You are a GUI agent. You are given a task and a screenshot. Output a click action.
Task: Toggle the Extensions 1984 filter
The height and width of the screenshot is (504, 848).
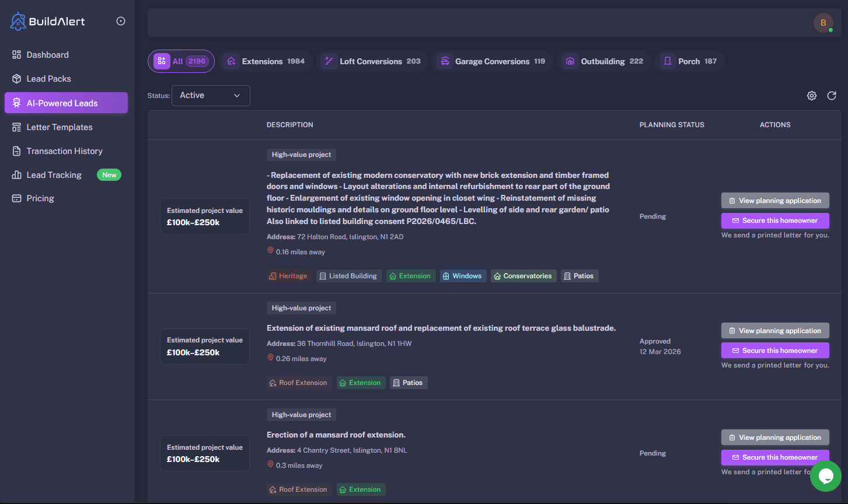click(x=266, y=61)
